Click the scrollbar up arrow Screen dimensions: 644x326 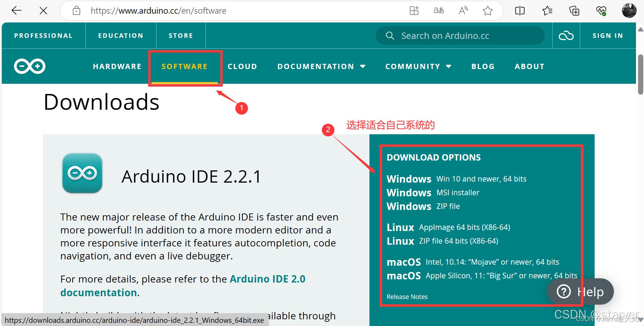coord(640,29)
